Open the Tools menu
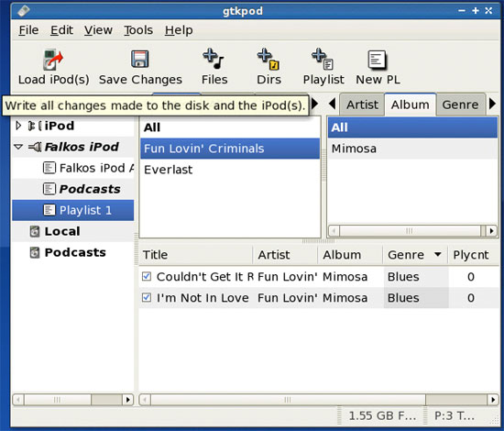 point(138,30)
